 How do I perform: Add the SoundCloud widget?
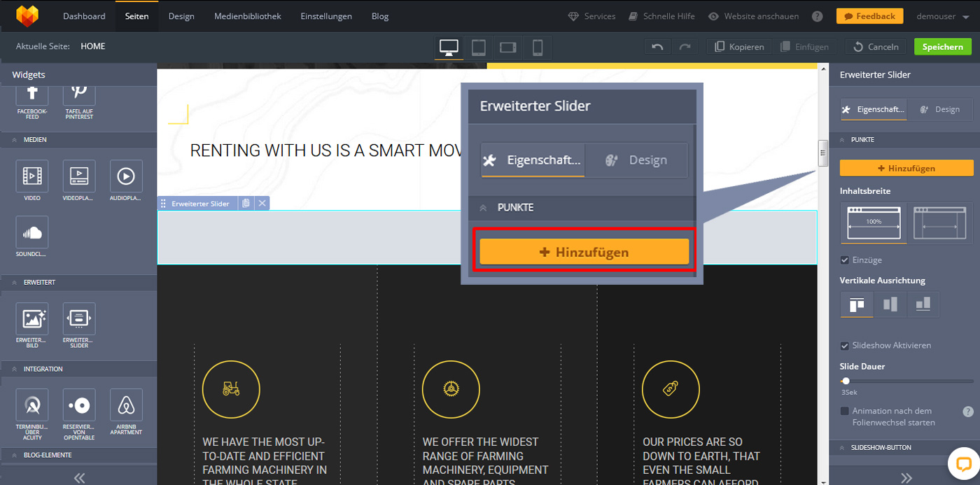tap(32, 232)
